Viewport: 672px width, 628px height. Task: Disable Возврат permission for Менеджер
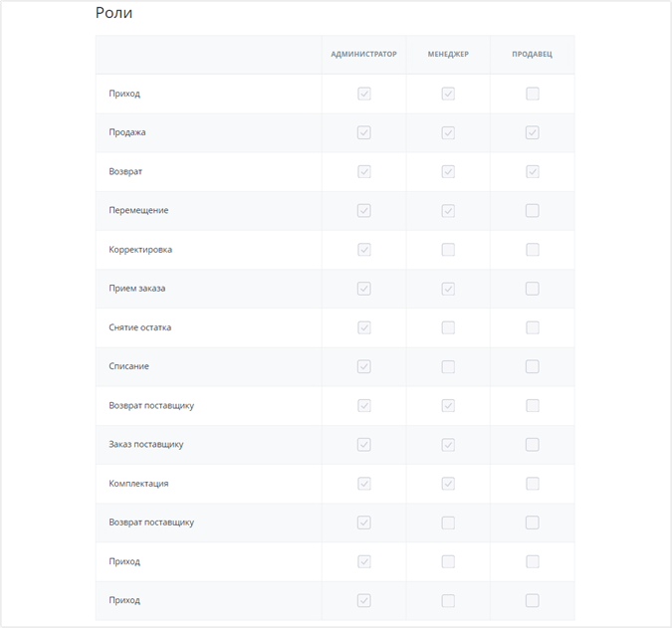pos(448,172)
